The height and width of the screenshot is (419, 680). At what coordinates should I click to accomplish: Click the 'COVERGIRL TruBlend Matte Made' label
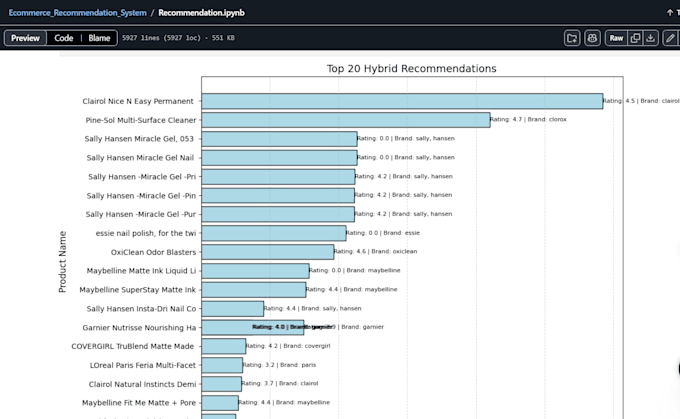pyautogui.click(x=133, y=346)
